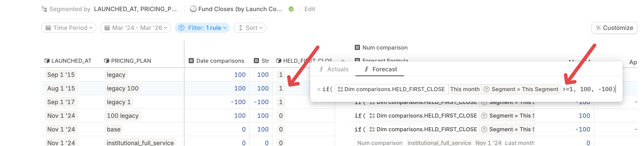Viewport: 644px width, 146px height.
Task: Open the Filter: 1 rule dropdown
Action: (x=202, y=28)
